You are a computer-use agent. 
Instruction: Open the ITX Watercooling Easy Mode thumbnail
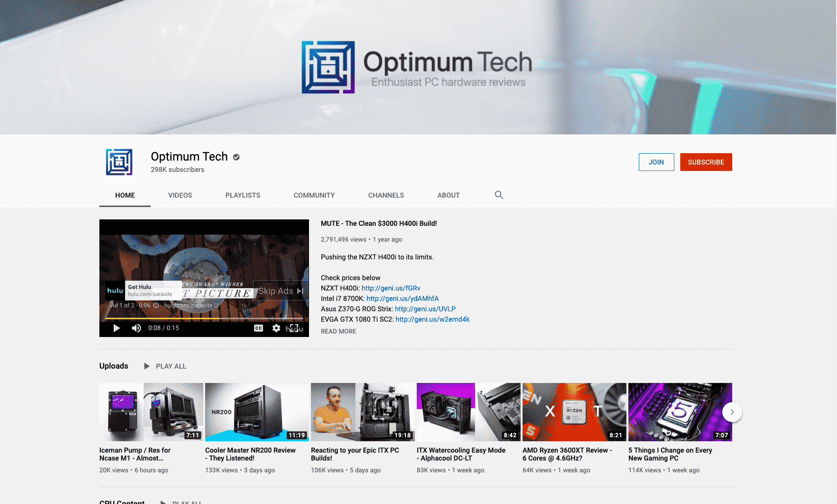point(469,412)
